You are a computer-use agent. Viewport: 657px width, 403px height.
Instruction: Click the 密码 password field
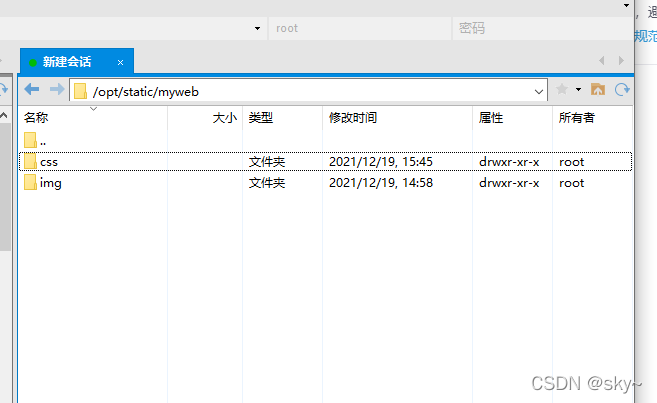coord(543,28)
